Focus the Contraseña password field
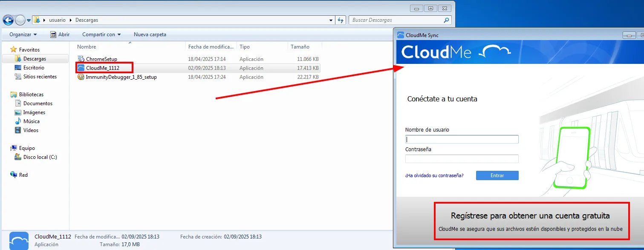This screenshot has height=250, width=644. [x=462, y=159]
